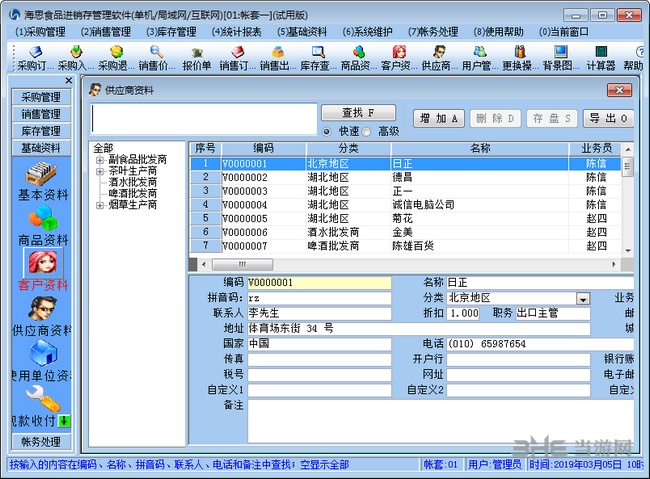Expand the 副食品批发商 tree node
650x479 pixels.
point(99,160)
